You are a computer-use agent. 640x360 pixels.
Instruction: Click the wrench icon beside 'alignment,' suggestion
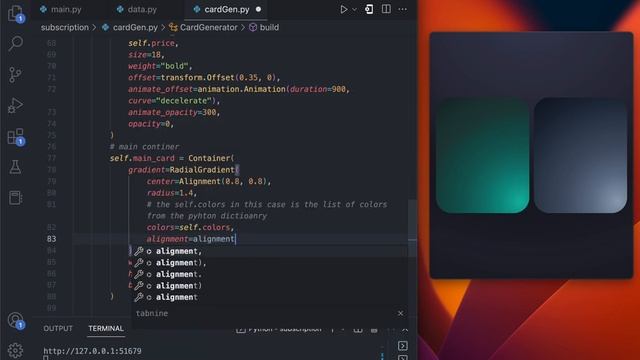pyautogui.click(x=139, y=251)
